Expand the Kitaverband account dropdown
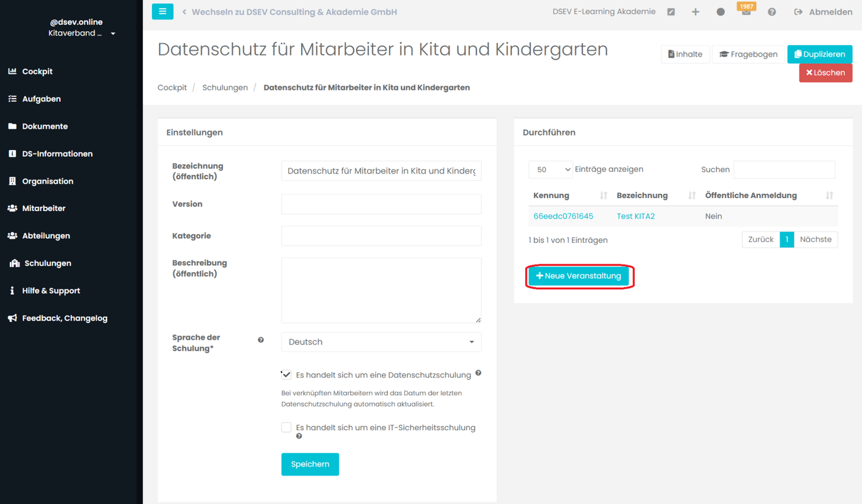862x504 pixels. click(x=113, y=34)
